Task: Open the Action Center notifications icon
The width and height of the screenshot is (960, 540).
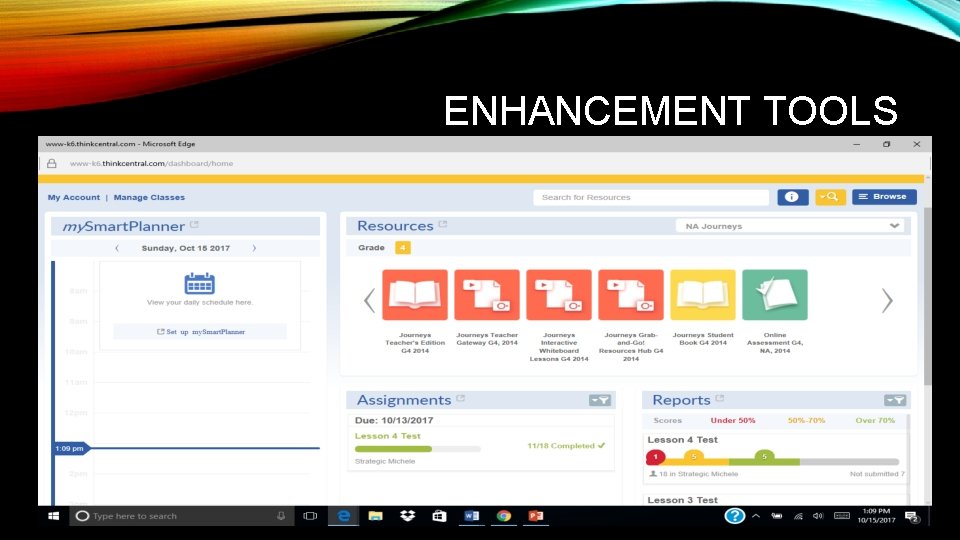Action: coord(912,517)
